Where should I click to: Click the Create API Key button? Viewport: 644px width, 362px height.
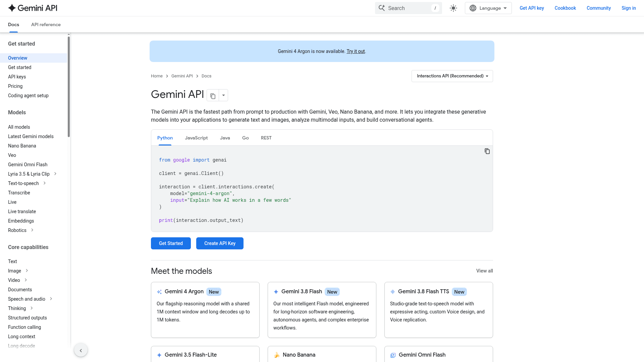click(220, 243)
